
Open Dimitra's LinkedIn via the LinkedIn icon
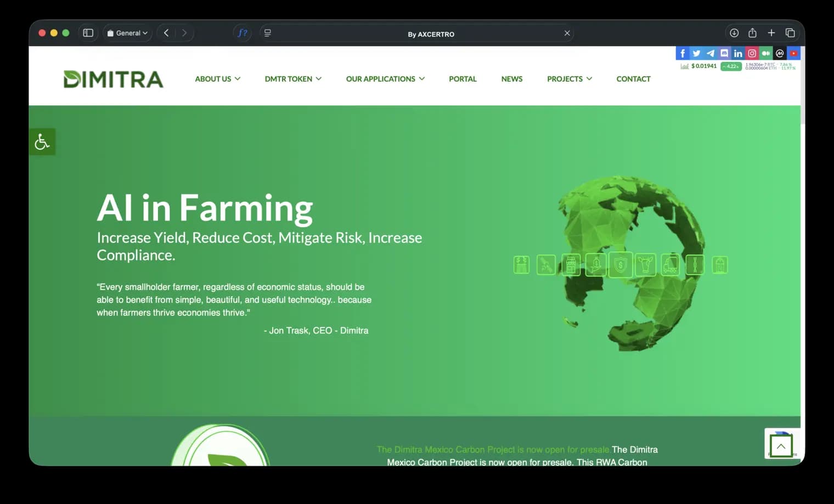click(x=738, y=53)
